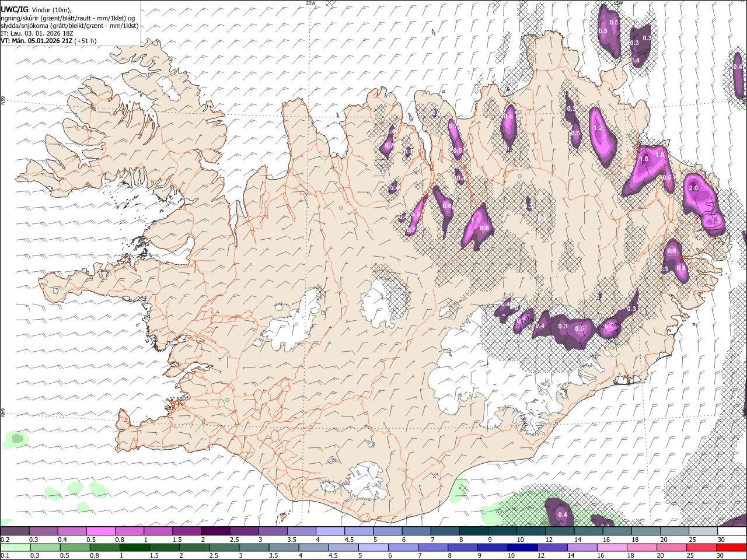This screenshot has height=560, width=747.
Task: Pick the 2.5 swatch on the rain scale
Action: (224, 547)
